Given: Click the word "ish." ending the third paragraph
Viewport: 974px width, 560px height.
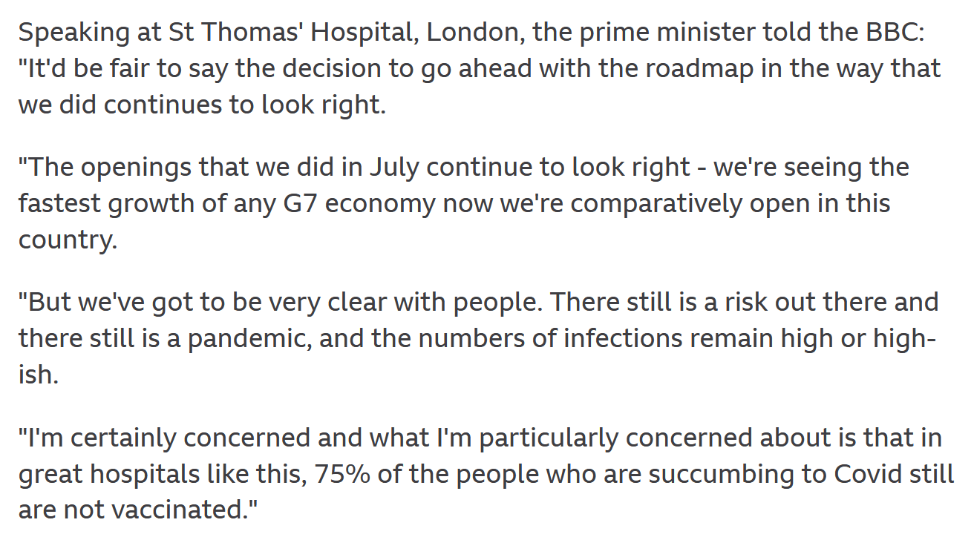Looking at the screenshot, I should click(38, 374).
